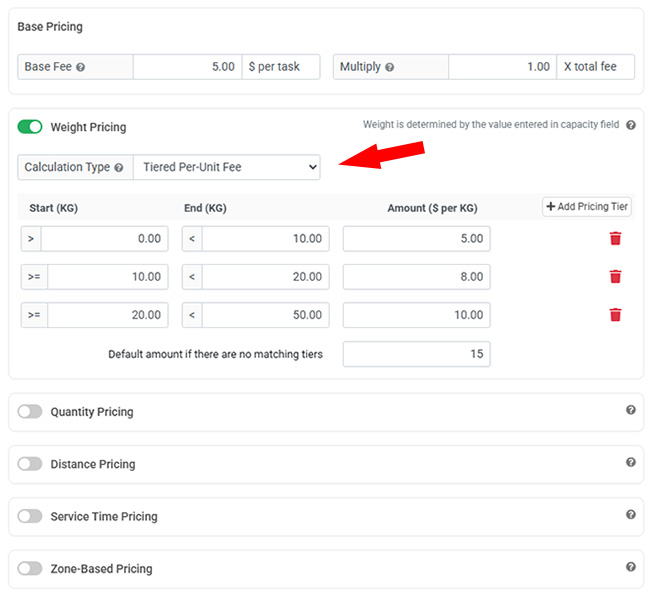The image size is (650, 592).
Task: Click the Quantity Pricing help icon
Action: (630, 410)
